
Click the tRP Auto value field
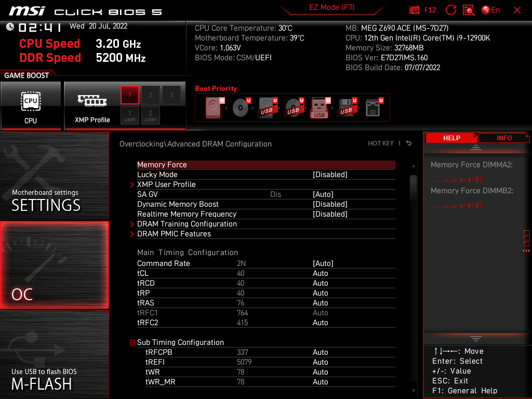(x=320, y=293)
